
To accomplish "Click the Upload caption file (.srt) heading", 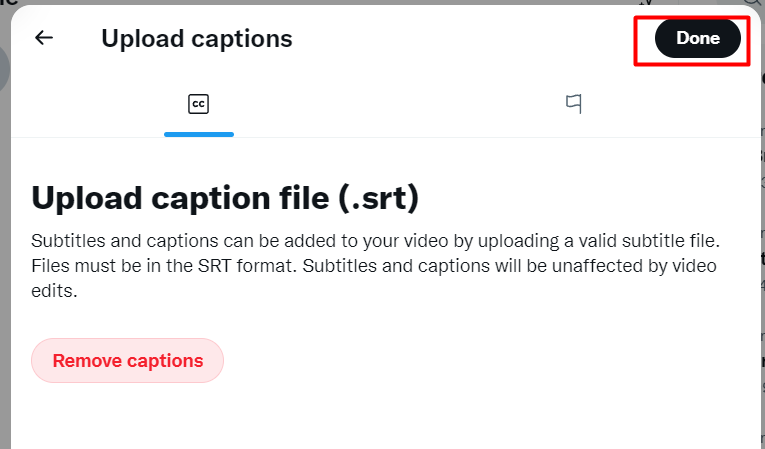I will coord(225,198).
